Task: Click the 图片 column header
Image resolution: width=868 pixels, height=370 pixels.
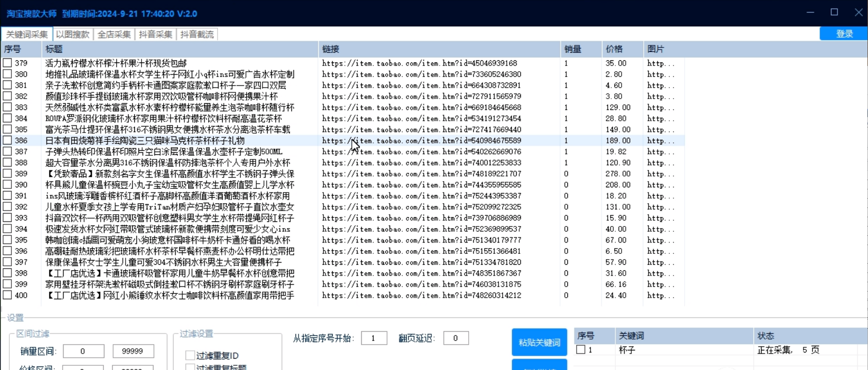Action: (x=664, y=49)
